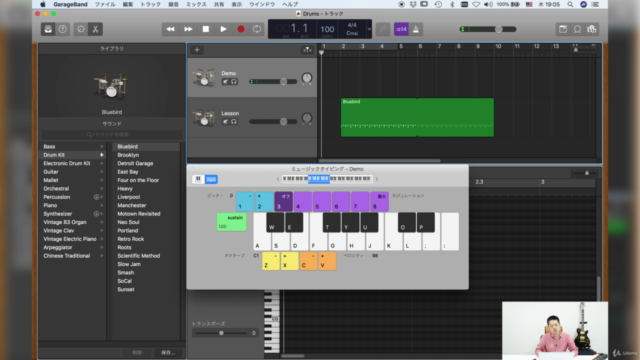Solo the Demo track with headphones

233,82
